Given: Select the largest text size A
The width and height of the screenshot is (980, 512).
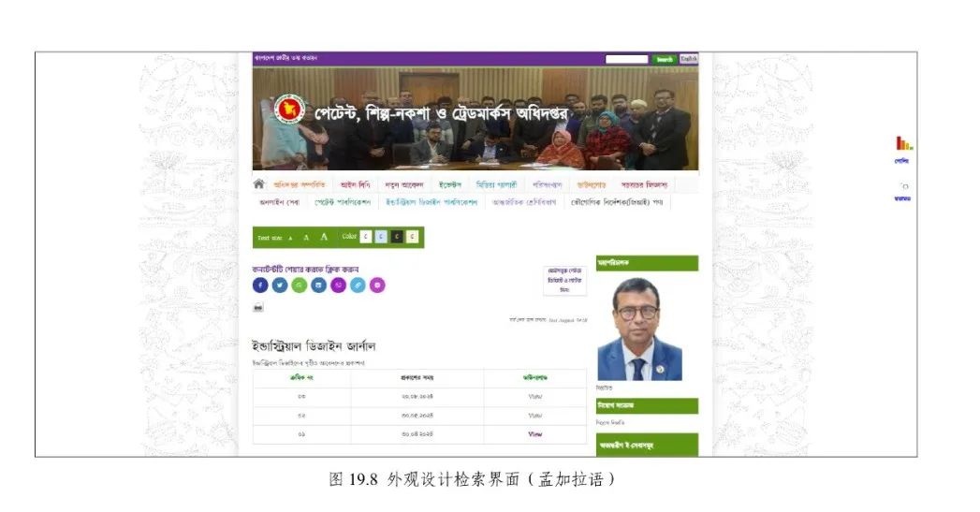Looking at the screenshot, I should coord(324,238).
